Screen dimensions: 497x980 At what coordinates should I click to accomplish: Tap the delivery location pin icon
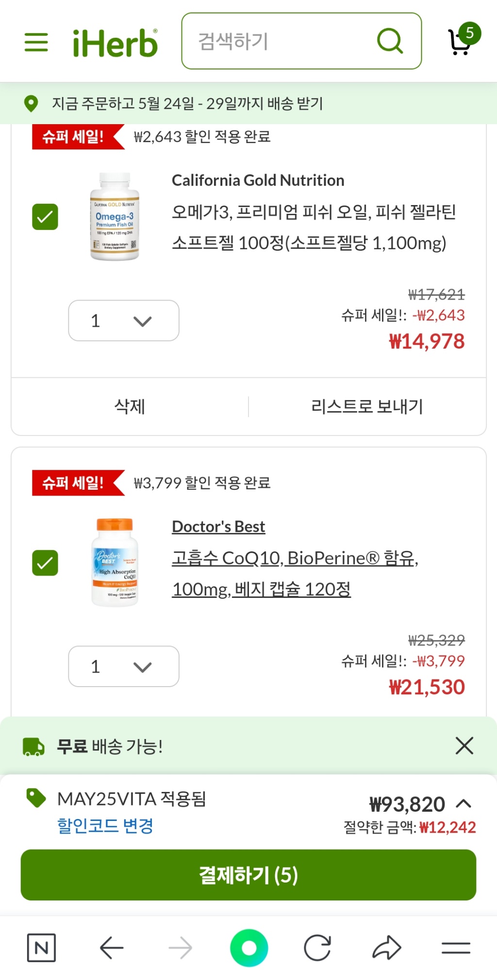pos(31,103)
